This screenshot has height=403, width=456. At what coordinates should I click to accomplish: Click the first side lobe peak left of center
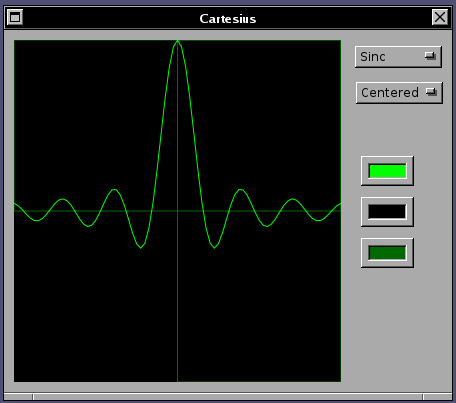tap(114, 190)
